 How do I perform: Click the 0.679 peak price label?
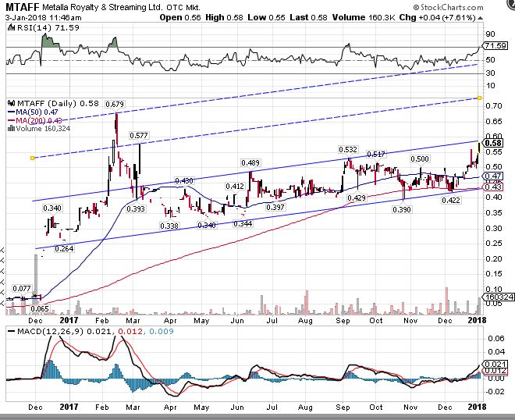click(x=115, y=104)
